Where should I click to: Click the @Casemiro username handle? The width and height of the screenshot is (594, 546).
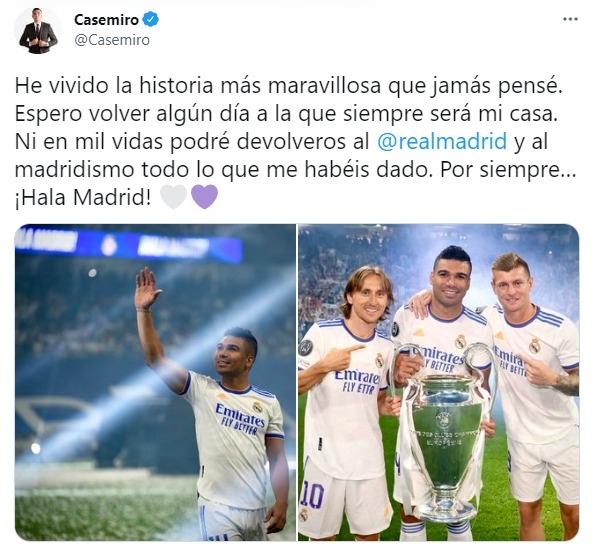point(112,40)
